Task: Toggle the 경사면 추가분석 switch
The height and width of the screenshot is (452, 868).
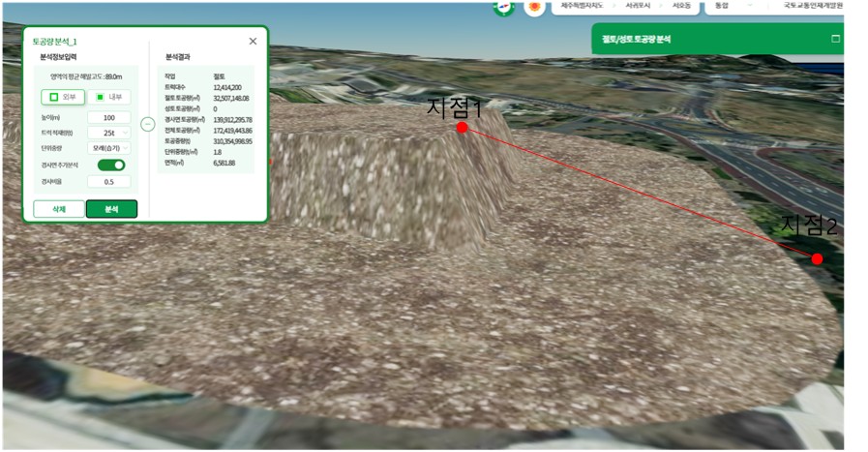Action: (111, 166)
